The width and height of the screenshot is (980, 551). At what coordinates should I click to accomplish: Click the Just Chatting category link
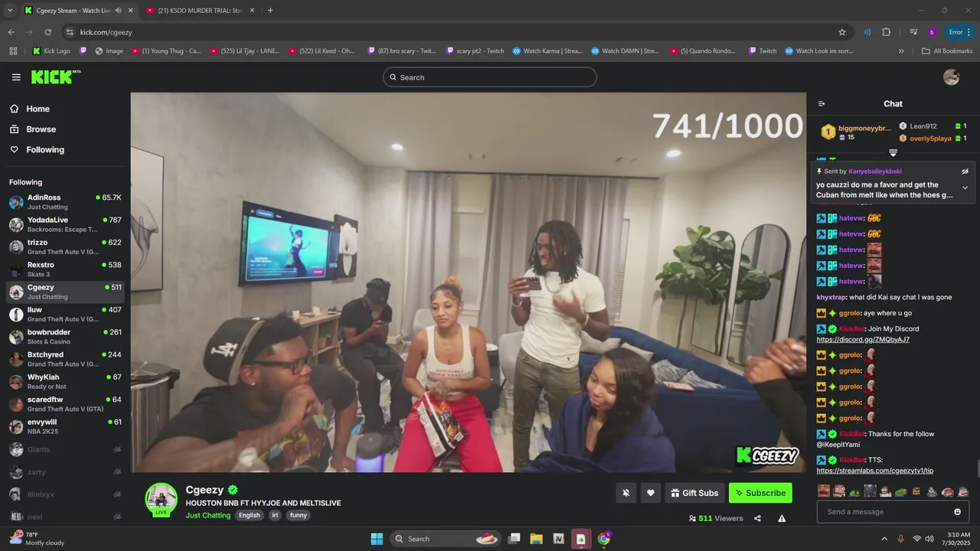pos(207,515)
